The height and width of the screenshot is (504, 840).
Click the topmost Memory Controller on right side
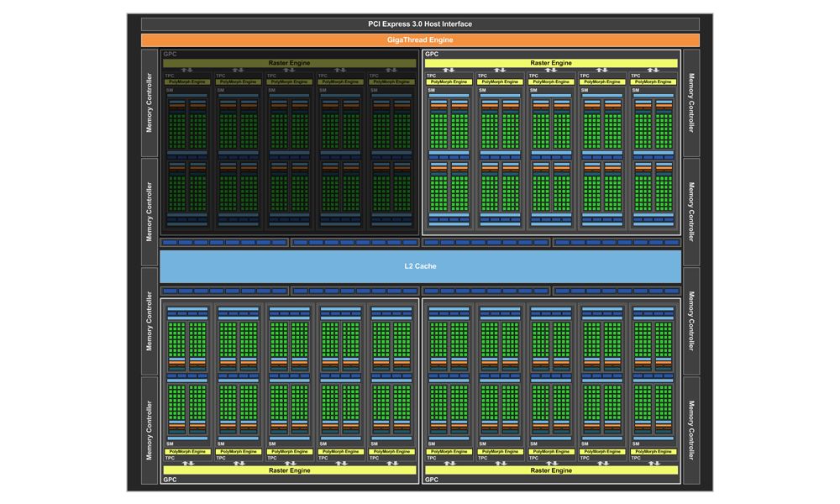click(691, 102)
